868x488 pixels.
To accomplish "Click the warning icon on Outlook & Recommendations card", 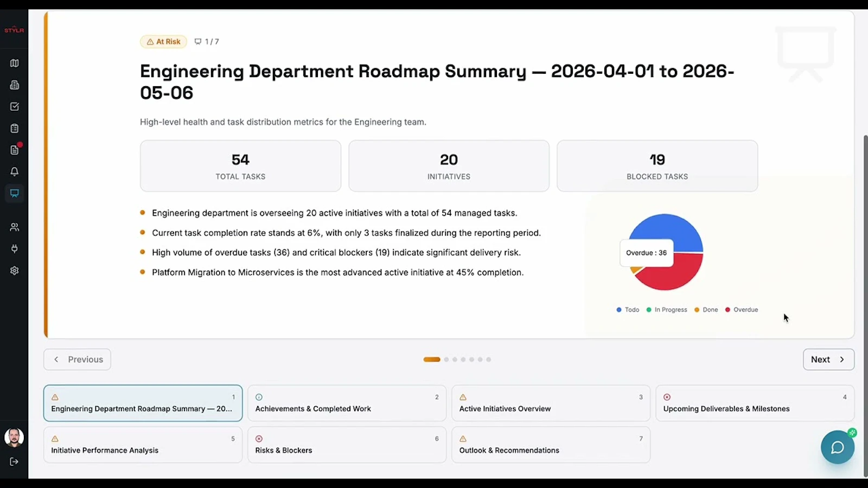I will (x=463, y=439).
